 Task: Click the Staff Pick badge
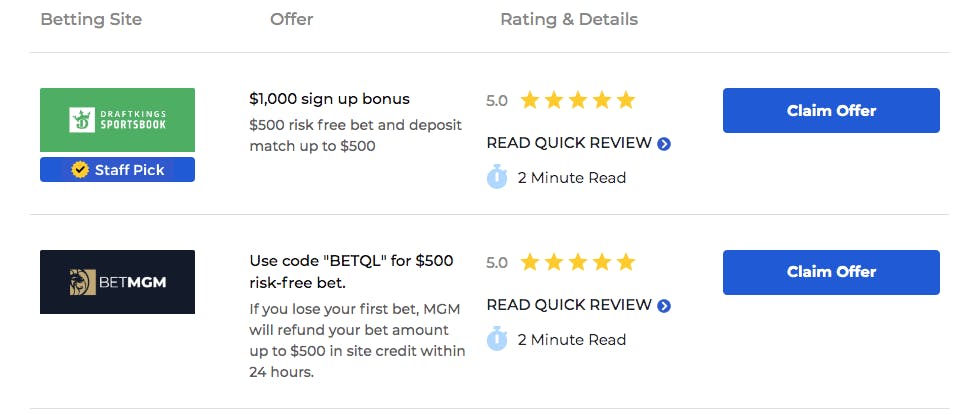coord(117,170)
